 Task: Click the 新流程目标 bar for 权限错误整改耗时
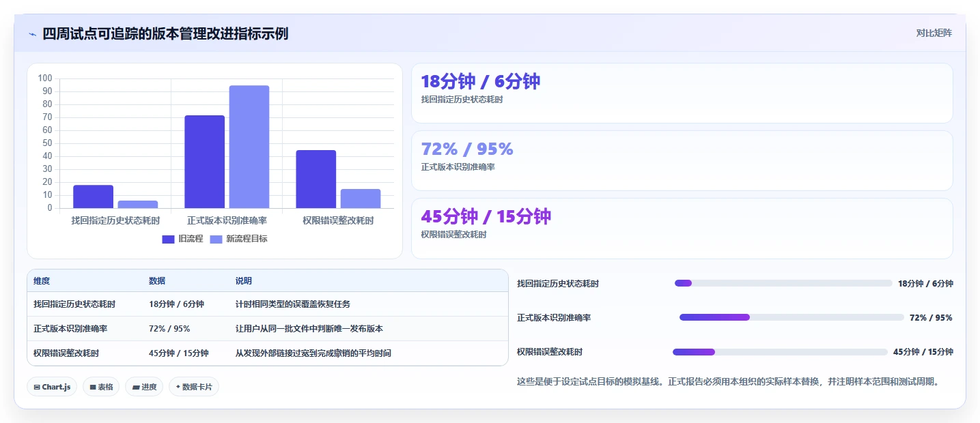click(361, 199)
